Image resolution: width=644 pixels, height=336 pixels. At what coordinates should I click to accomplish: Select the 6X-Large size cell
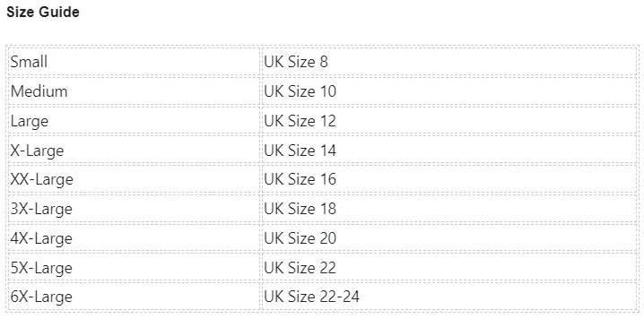tap(134, 297)
